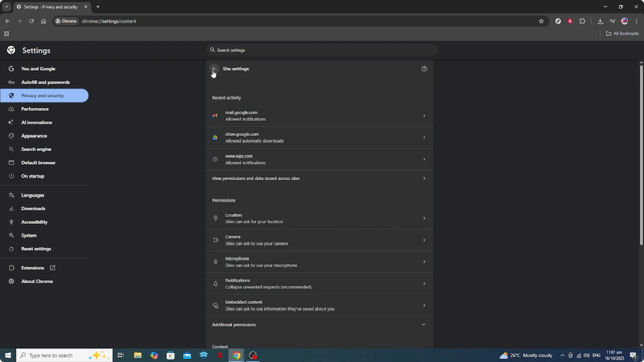Select Appearance in the settings sidebar
The height and width of the screenshot is (362, 644).
coord(34,136)
